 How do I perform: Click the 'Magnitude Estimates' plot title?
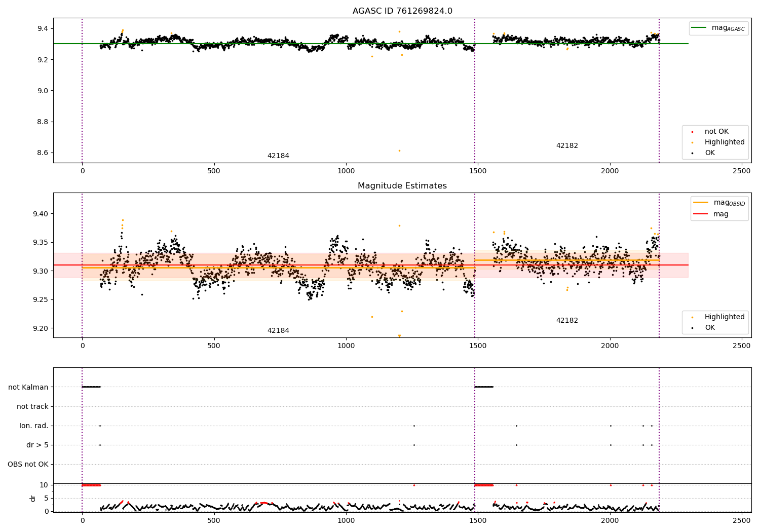click(402, 186)
